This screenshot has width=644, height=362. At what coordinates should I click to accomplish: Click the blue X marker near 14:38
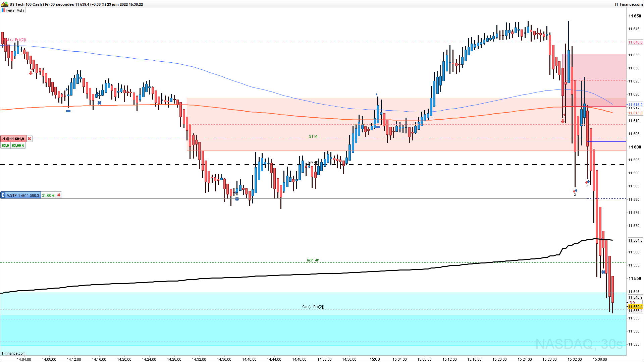(237, 199)
